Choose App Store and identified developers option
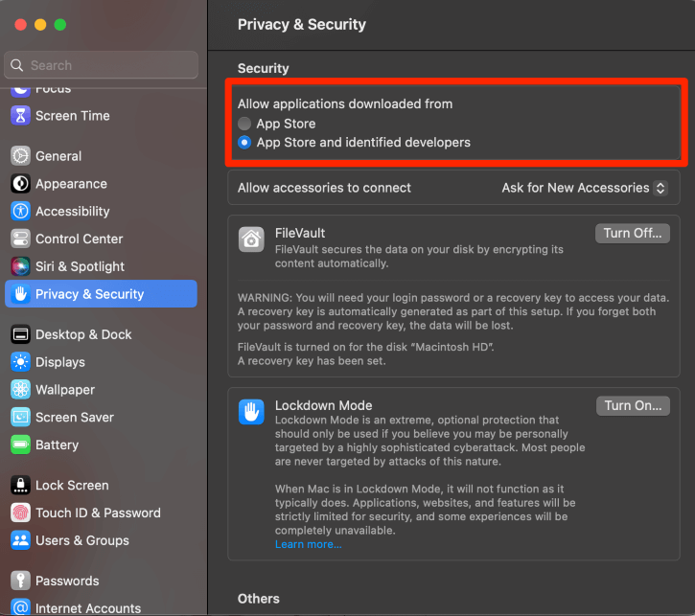This screenshot has height=616, width=695. (x=245, y=143)
